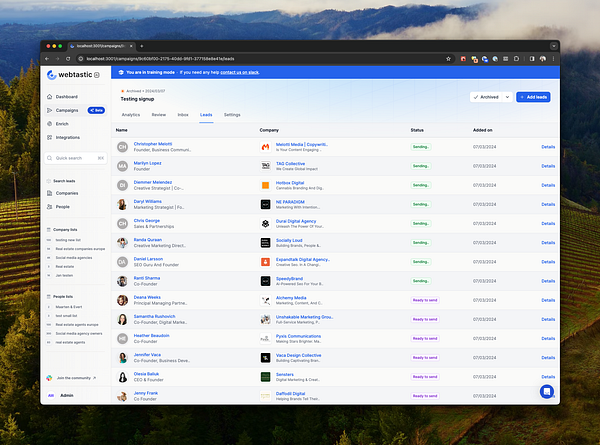Open the Pyxis Communications company link
This screenshot has height=445, width=600.
pyautogui.click(x=298, y=336)
